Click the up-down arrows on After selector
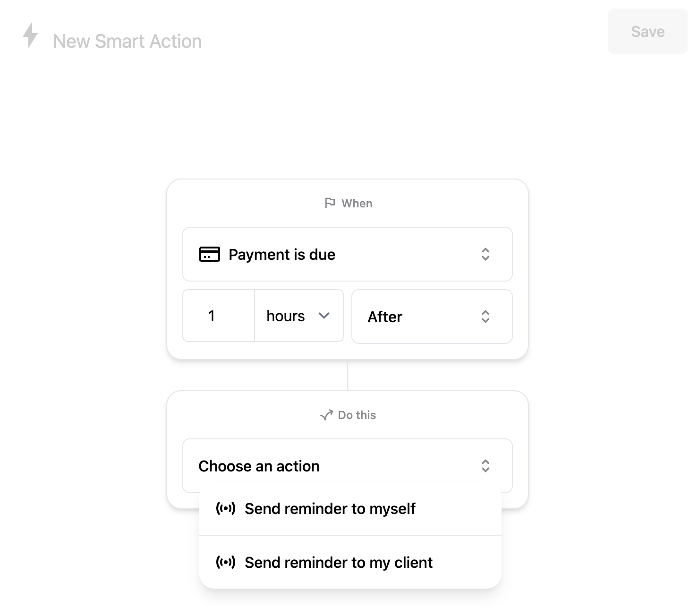The height and width of the screenshot is (616, 698). (485, 317)
